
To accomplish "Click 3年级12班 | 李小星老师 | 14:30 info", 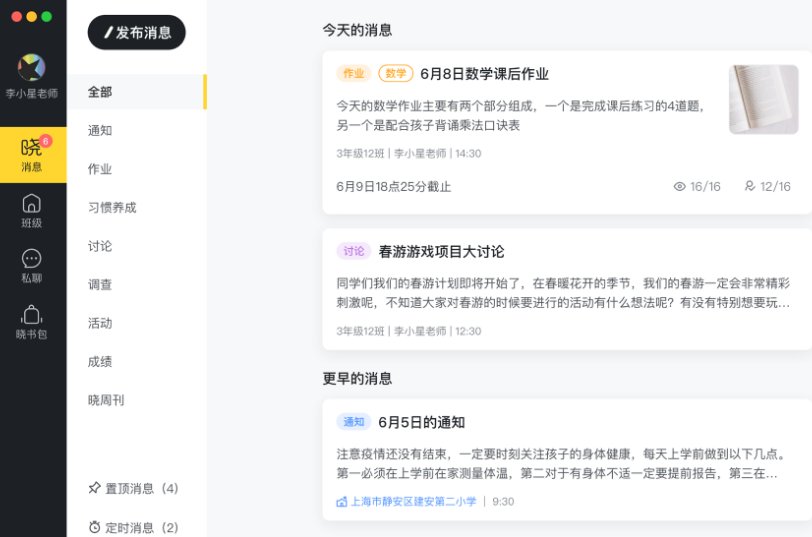I will 409,153.
